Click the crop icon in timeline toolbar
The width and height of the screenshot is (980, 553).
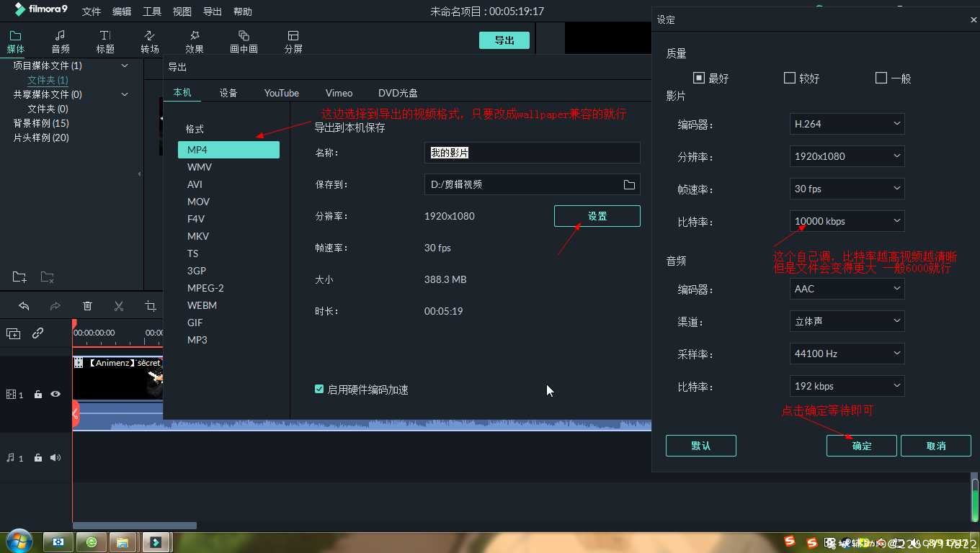[x=151, y=306]
